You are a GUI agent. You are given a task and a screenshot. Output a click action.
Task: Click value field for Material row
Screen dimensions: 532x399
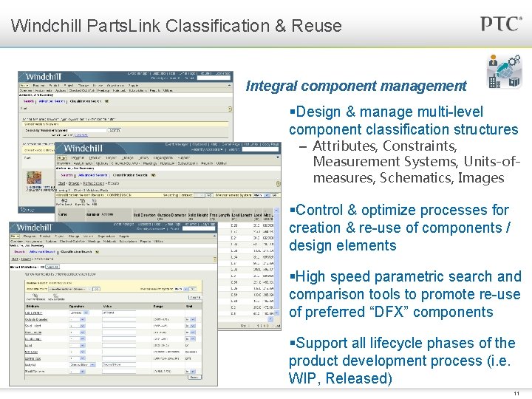click(118, 365)
